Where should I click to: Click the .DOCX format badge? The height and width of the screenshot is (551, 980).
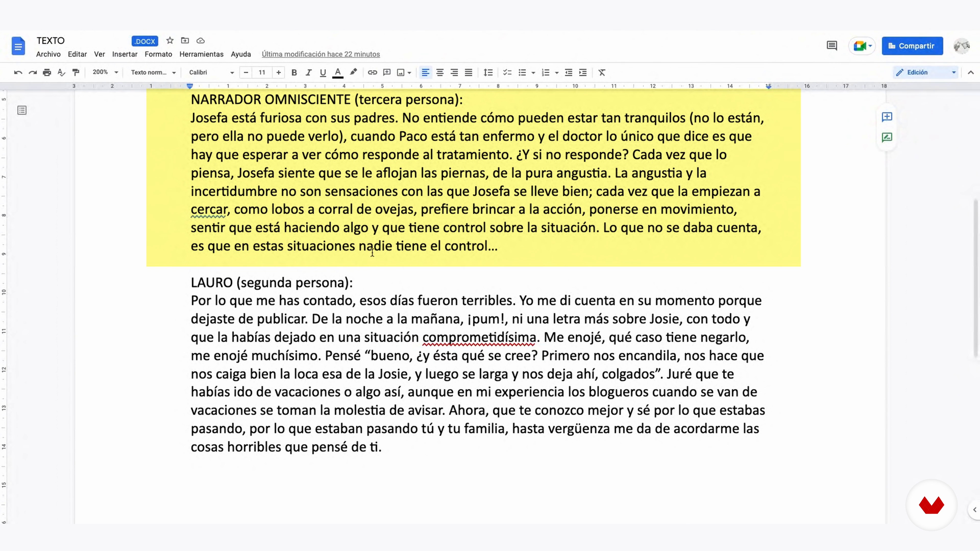coord(144,41)
